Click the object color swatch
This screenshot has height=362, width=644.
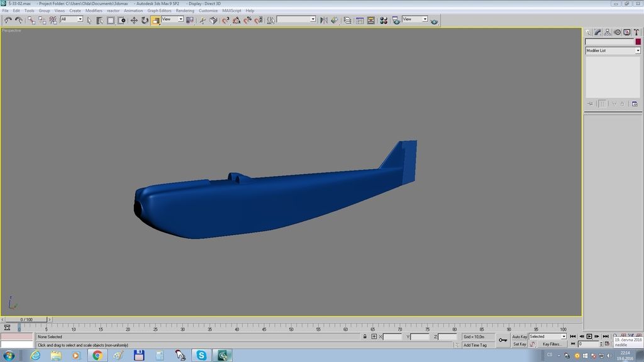click(638, 42)
